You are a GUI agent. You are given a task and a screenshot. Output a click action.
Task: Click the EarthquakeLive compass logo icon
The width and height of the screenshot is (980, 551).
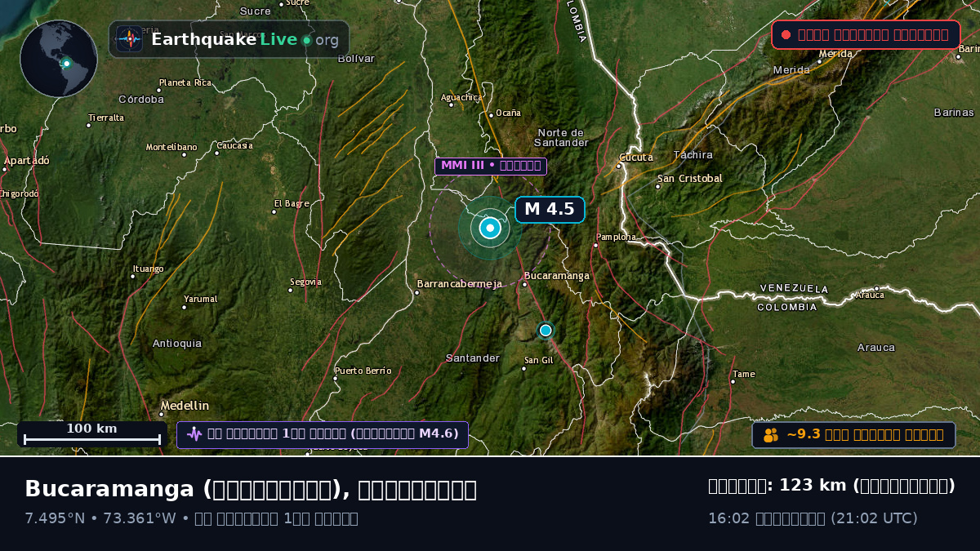[129, 39]
